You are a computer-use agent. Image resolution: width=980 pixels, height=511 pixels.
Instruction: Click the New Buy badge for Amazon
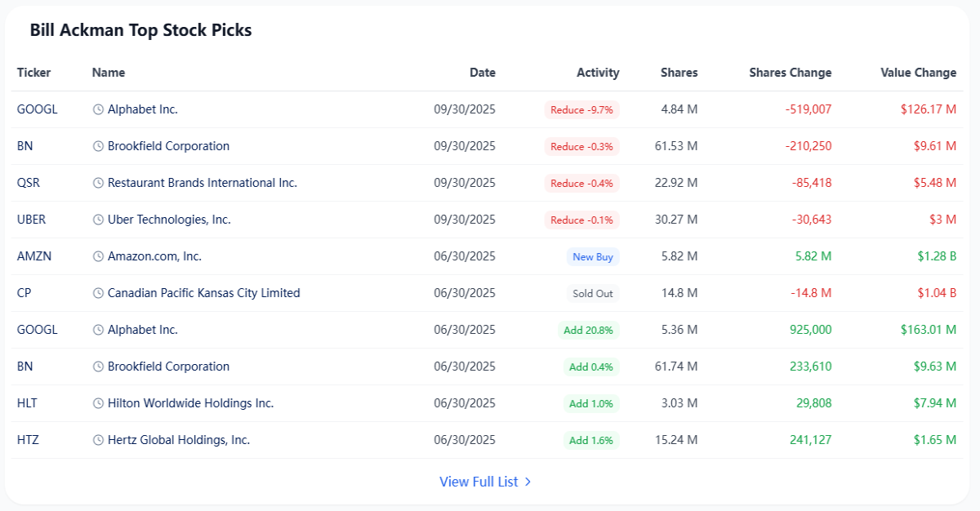click(593, 256)
